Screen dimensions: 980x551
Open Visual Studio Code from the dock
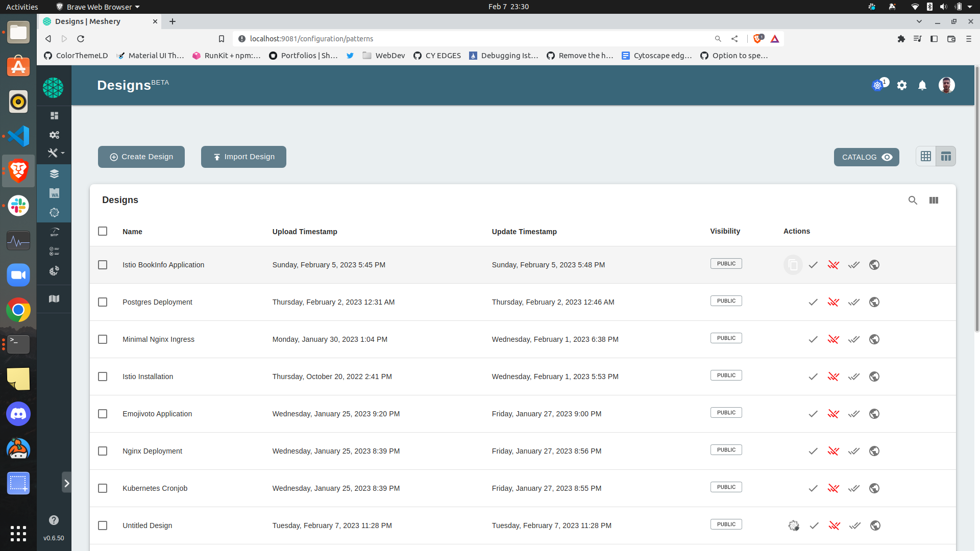pyautogui.click(x=18, y=136)
